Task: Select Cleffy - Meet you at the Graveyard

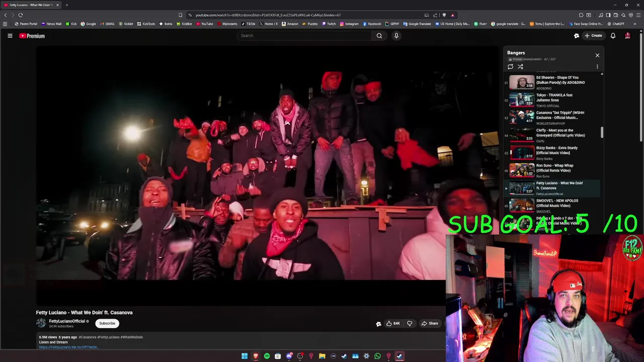Action: (x=552, y=135)
